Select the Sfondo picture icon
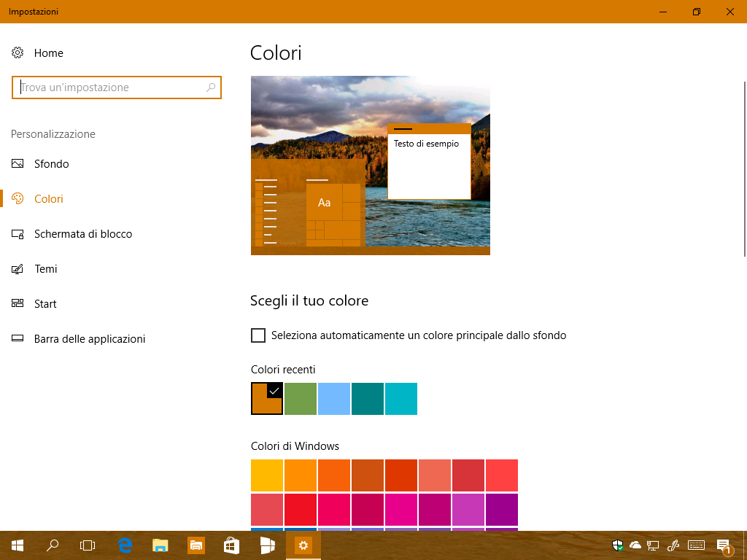This screenshot has height=560, width=747. [x=18, y=164]
